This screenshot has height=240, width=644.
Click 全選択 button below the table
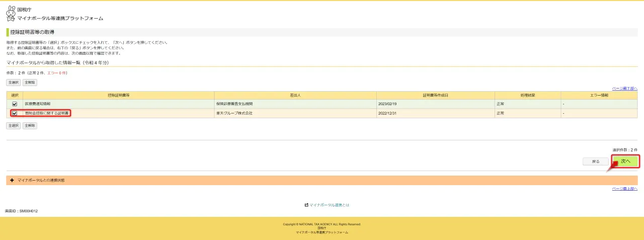coord(14,125)
